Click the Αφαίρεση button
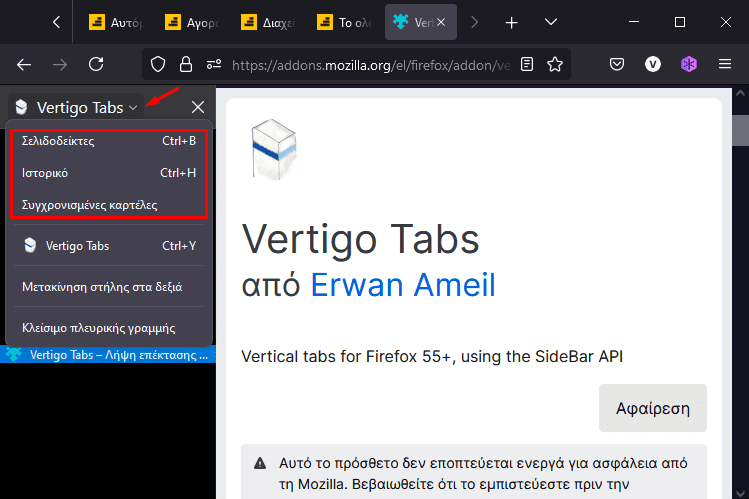The width and height of the screenshot is (749, 499). point(653,408)
